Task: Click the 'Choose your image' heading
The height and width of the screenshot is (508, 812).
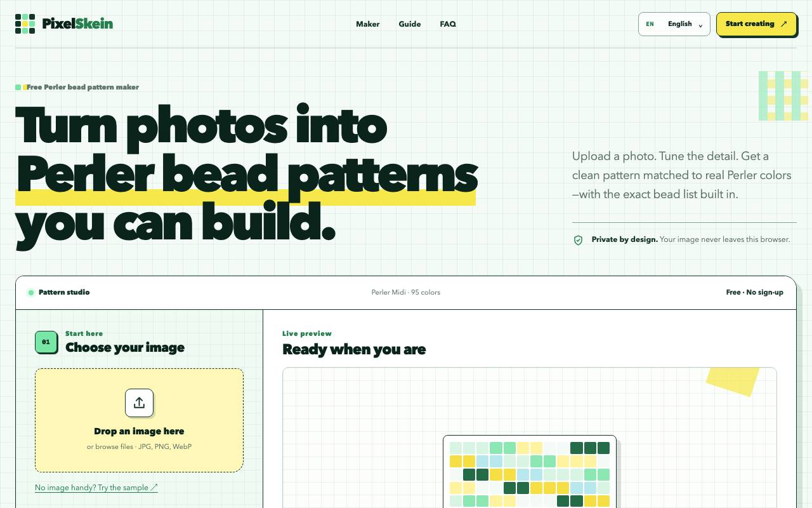Action: tap(125, 347)
